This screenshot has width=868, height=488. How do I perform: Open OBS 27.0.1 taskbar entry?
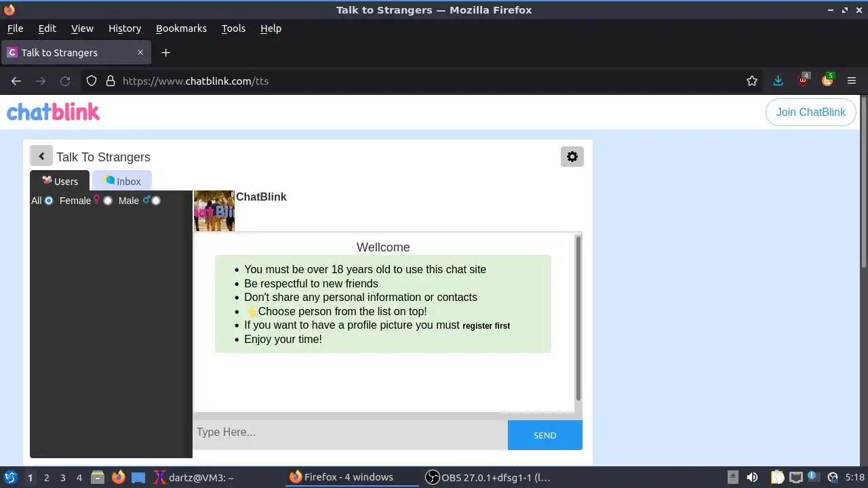488,477
